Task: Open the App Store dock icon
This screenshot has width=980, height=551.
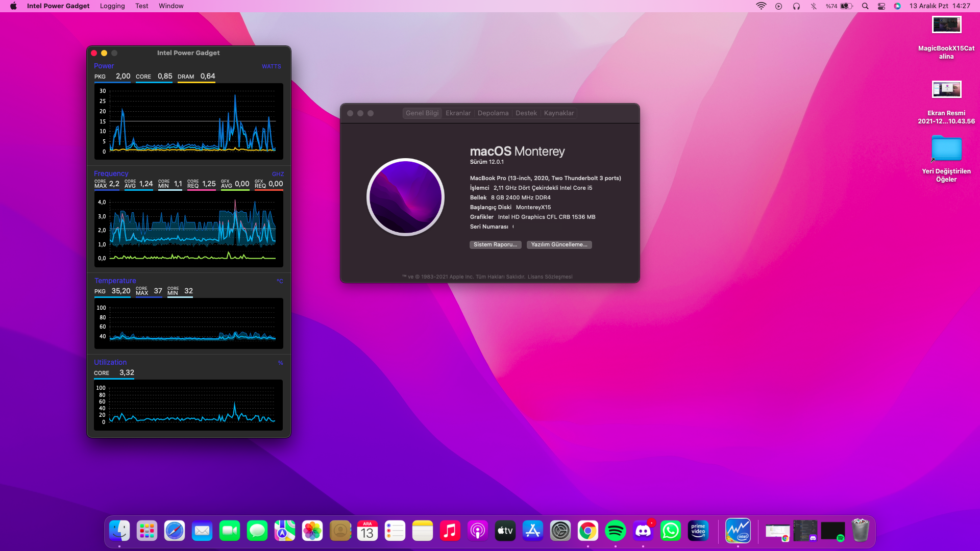Action: (532, 531)
